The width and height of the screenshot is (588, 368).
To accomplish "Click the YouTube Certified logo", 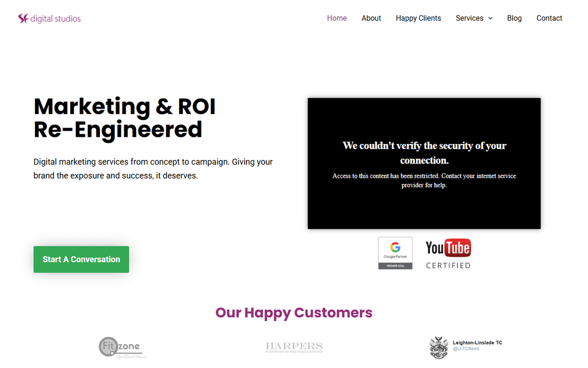I will pyautogui.click(x=448, y=254).
